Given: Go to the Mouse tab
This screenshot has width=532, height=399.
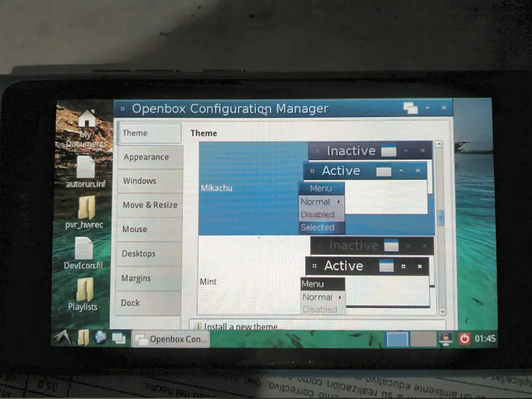Looking at the screenshot, I should point(149,229).
